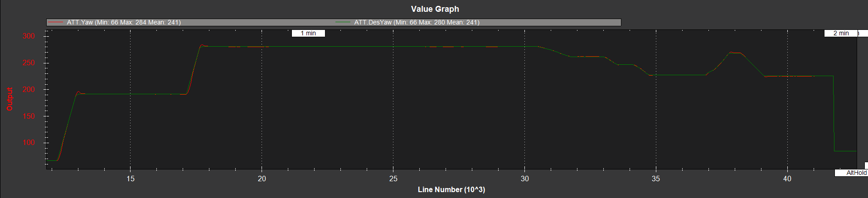Screen dimensions: 868x198
Task: Click the 15 x-axis tick value
Action: [131, 179]
